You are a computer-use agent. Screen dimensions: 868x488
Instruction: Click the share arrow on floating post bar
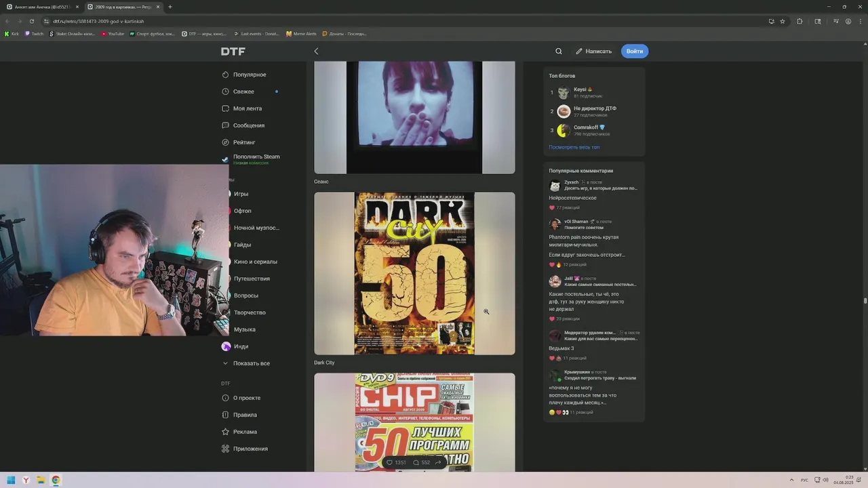point(438,462)
